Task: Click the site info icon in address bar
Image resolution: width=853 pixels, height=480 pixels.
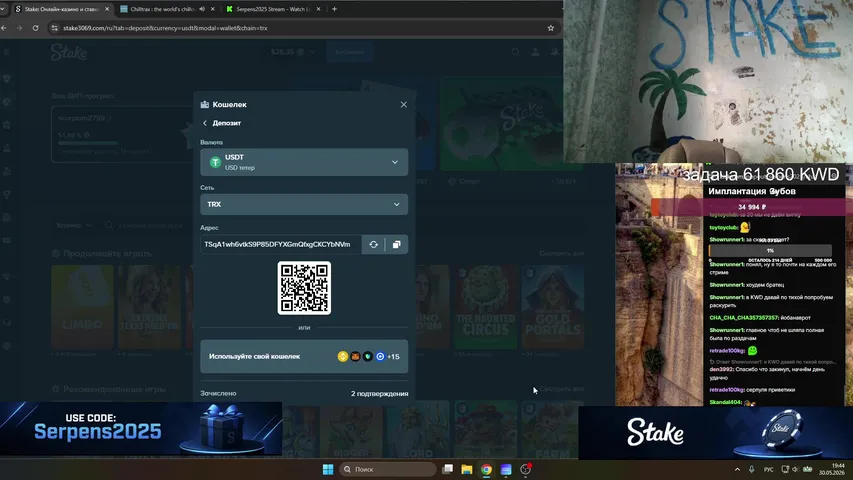Action: pyautogui.click(x=54, y=28)
